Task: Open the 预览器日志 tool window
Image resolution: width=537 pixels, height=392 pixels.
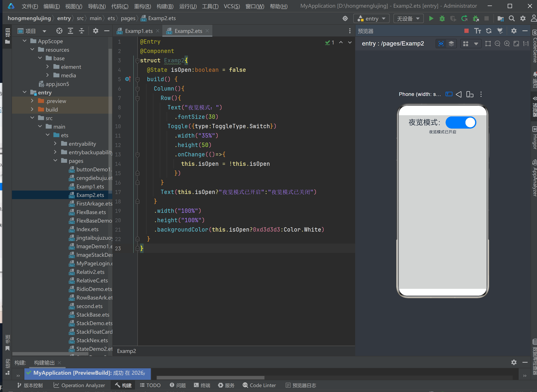Action: pos(301,385)
